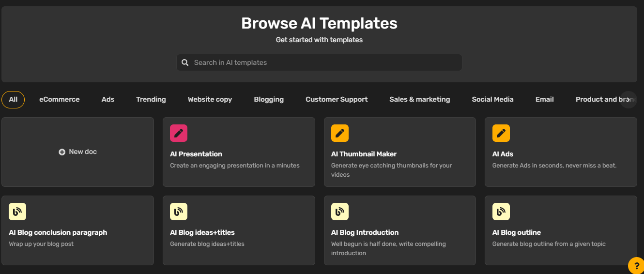
Task: Focus the Search in AI templates field
Action: point(319,62)
